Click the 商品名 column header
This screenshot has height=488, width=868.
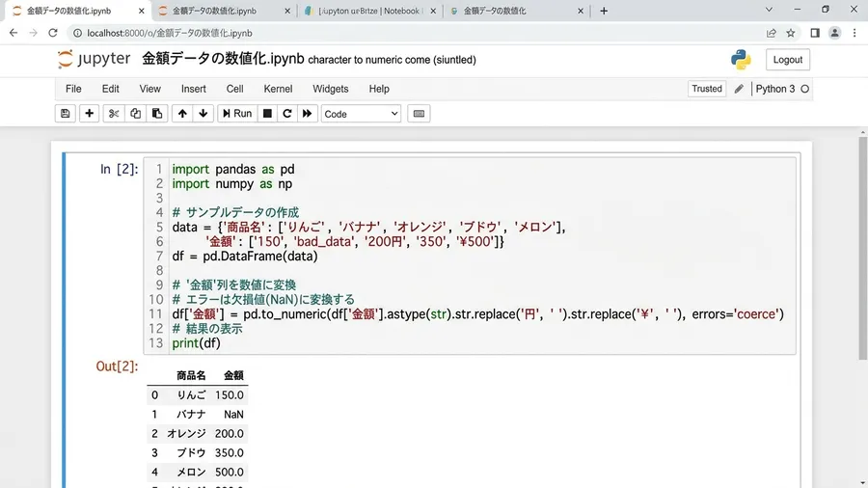(191, 376)
